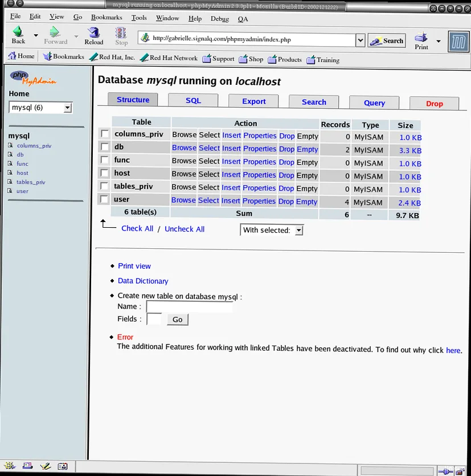Switch to the Export tab
The image size is (471, 476).
(x=253, y=101)
